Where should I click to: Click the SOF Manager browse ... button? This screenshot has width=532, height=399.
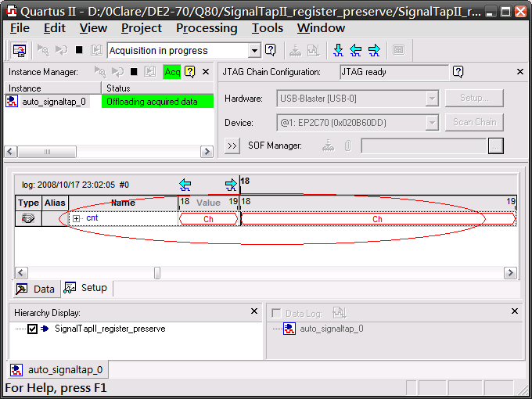click(496, 146)
